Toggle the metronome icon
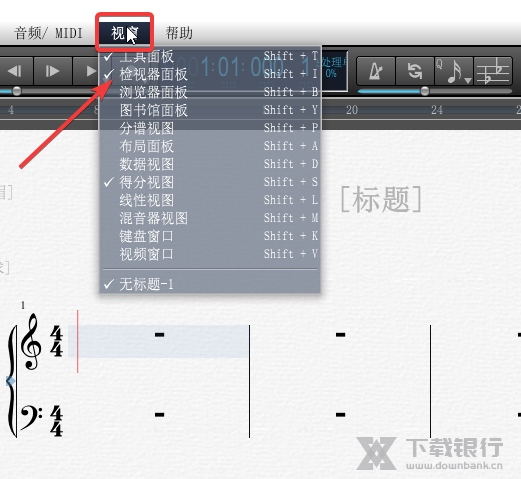The height and width of the screenshot is (479, 521). pos(377,71)
